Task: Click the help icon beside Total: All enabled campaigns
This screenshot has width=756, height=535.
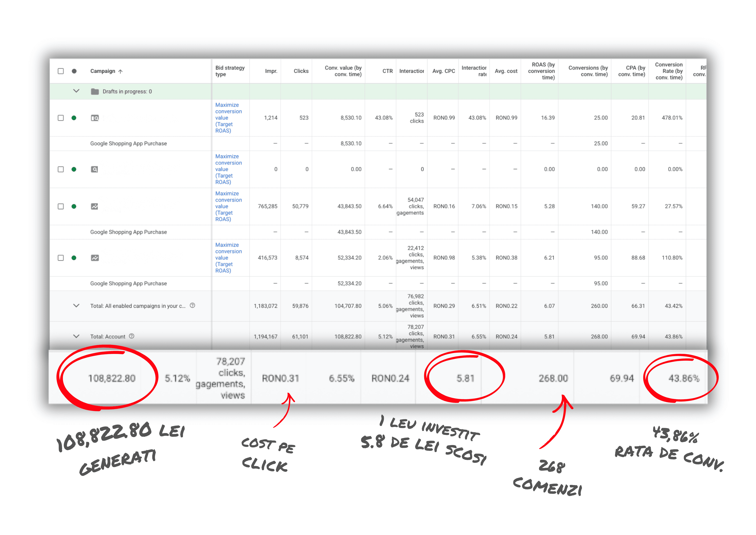Action: tap(193, 305)
